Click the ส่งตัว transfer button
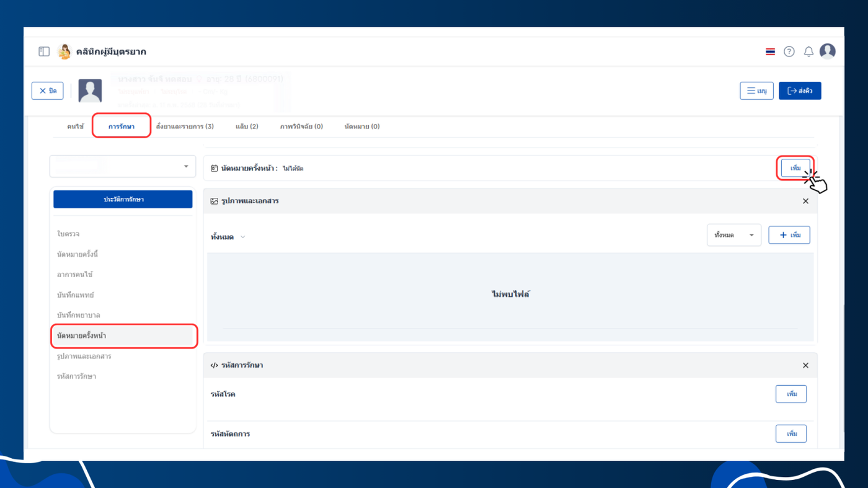The image size is (868, 488). click(800, 91)
